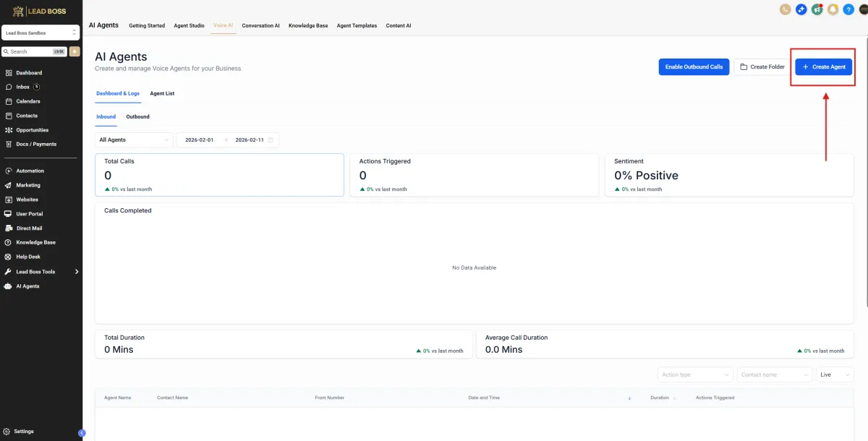
Task: Select the Sentiment stat card
Action: 730,174
